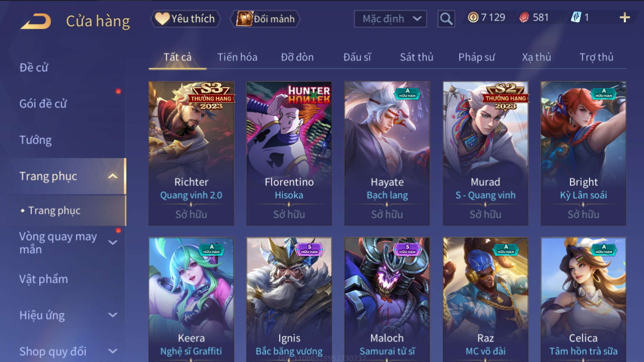Viewport: 644px width, 362px height.
Task: Click the red ruby currency icon
Action: pos(524,17)
